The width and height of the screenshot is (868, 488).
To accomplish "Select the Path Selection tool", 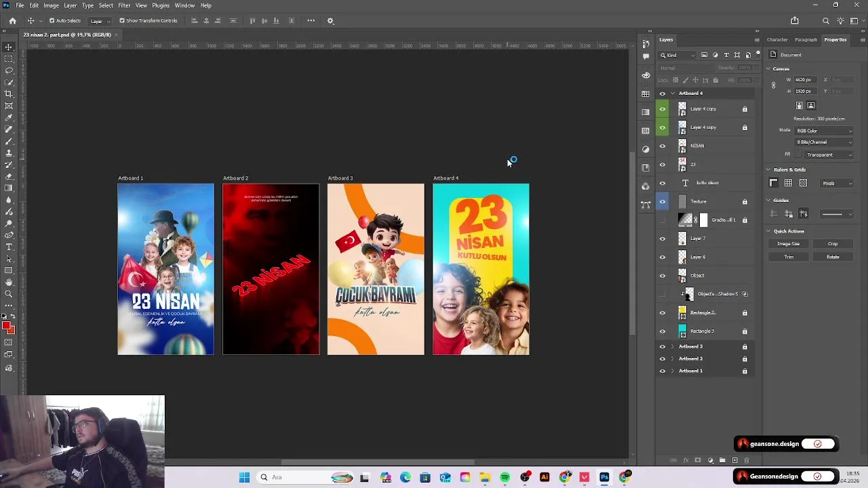I will pos(9,258).
